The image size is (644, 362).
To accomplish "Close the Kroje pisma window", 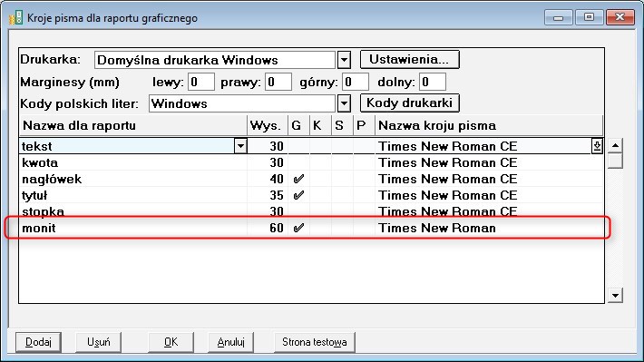I will click(620, 17).
